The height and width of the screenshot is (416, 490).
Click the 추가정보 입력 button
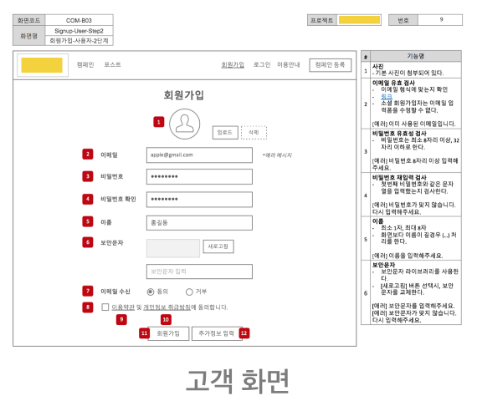click(217, 333)
